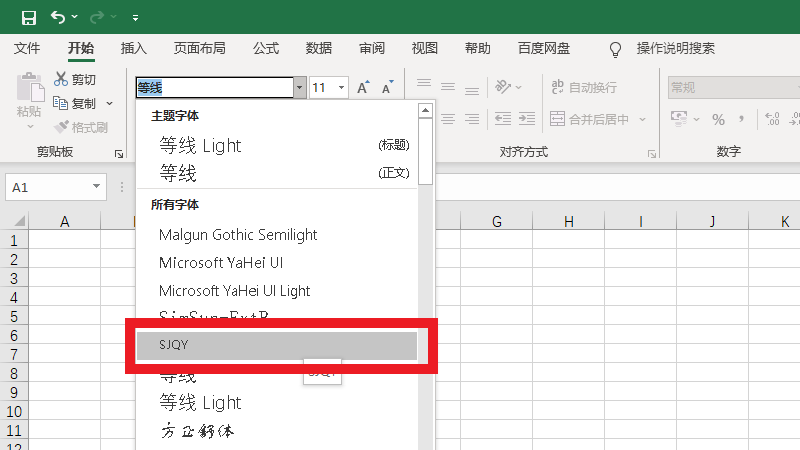
Task: Increase font size with the larger A icon
Action: pos(364,88)
